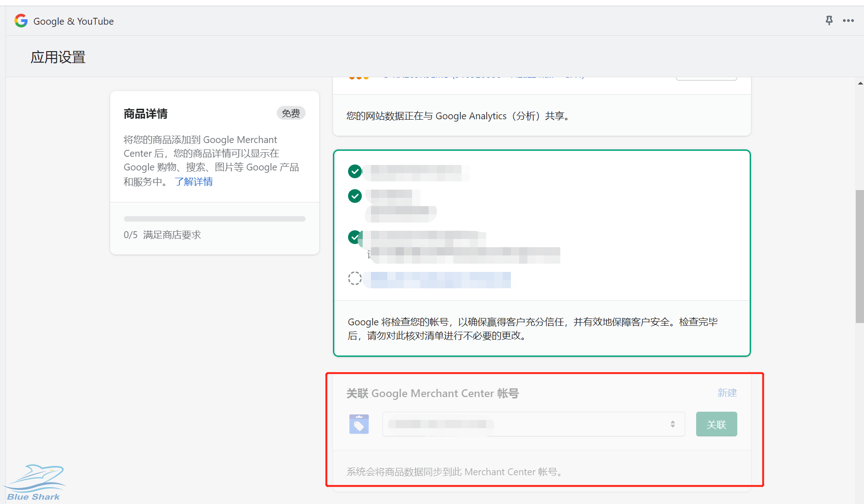This screenshot has height=504, width=864.
Task: Click the dashed incomplete-step circle
Action: (x=355, y=278)
